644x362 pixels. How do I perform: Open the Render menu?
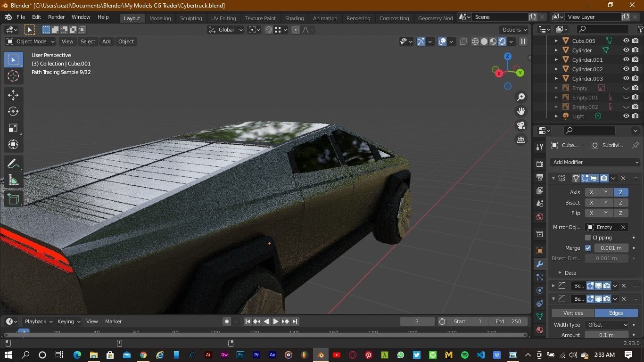pyautogui.click(x=56, y=17)
